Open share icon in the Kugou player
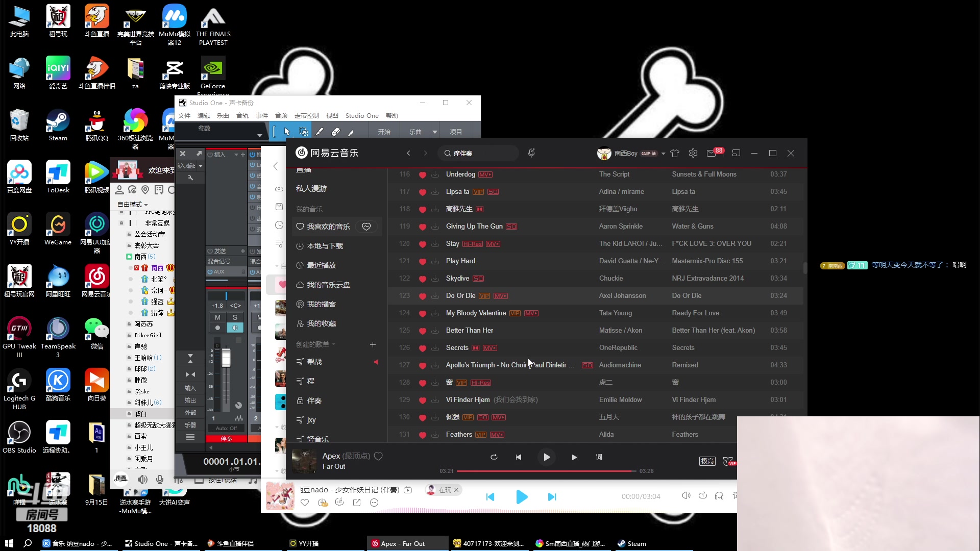This screenshot has height=551, width=980. [357, 503]
